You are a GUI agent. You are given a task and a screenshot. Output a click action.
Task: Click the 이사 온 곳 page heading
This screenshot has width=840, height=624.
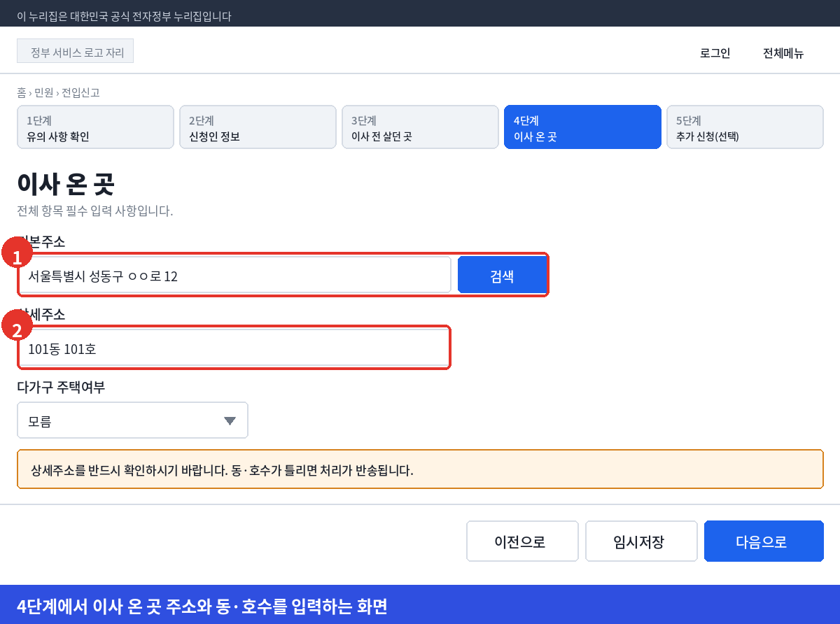click(x=66, y=185)
